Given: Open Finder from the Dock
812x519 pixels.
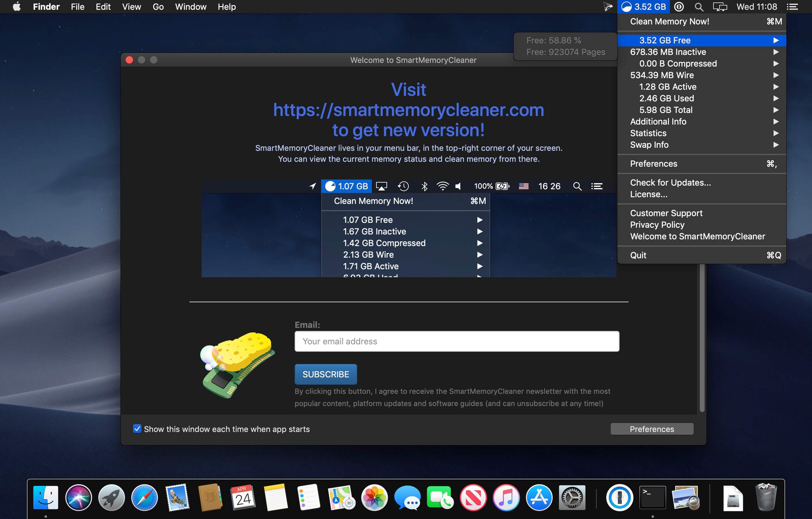Looking at the screenshot, I should (x=46, y=497).
